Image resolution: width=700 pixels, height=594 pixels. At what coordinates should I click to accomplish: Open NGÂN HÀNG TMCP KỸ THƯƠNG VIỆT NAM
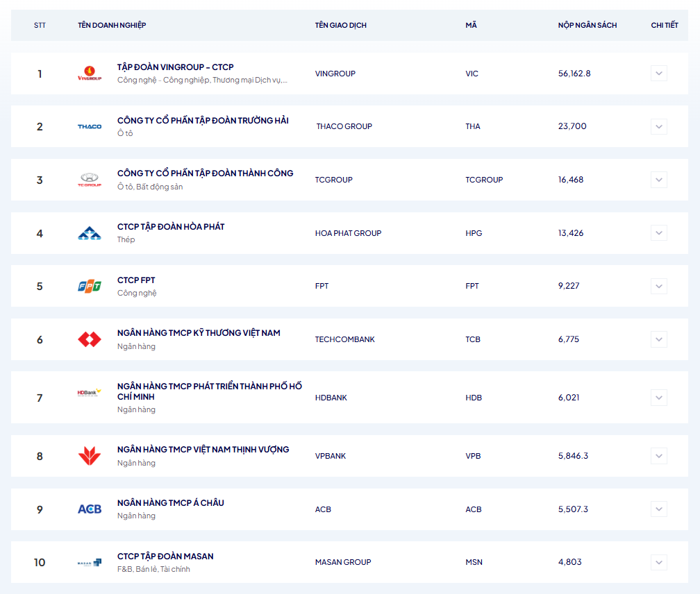coord(199,333)
